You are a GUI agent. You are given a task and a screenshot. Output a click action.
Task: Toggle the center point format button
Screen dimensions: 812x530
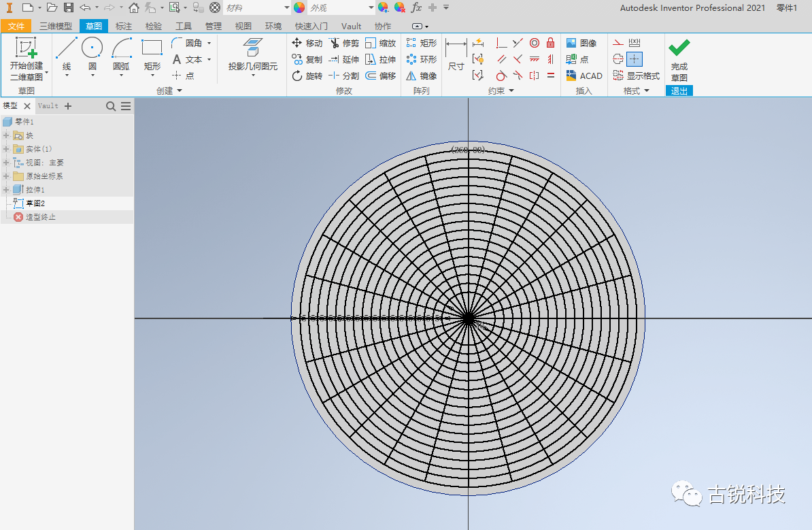click(635, 60)
